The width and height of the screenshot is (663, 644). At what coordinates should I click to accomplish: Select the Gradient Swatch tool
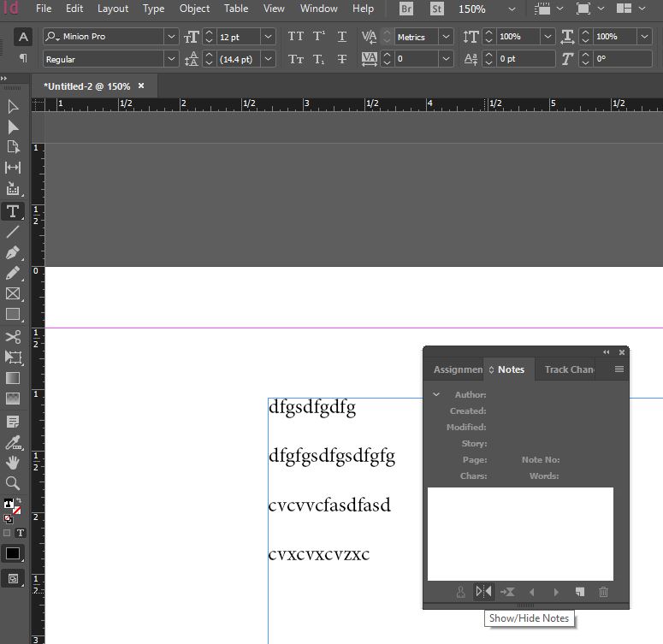point(13,378)
